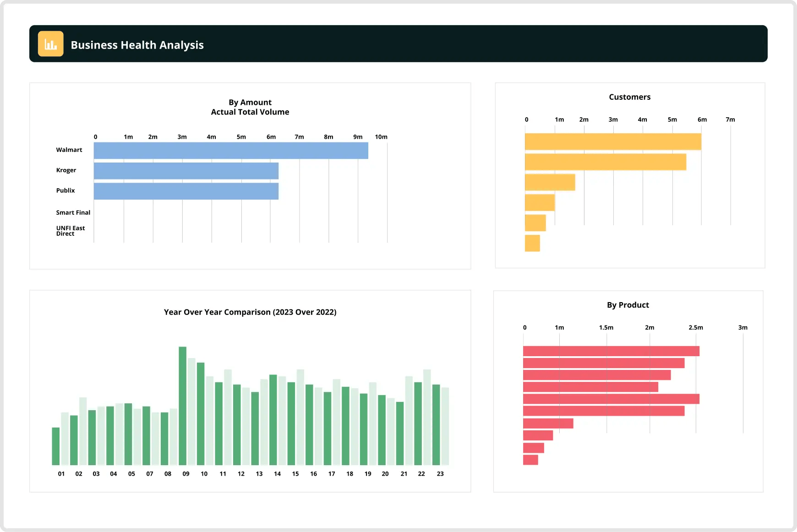
Task: Click the 3m axis label in By Product chart
Action: click(x=743, y=327)
